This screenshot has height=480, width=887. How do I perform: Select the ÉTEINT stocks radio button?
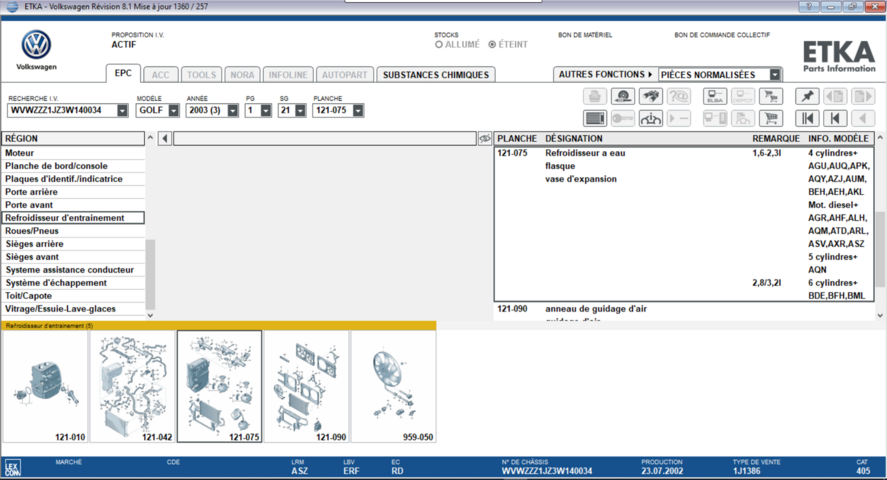(x=492, y=45)
